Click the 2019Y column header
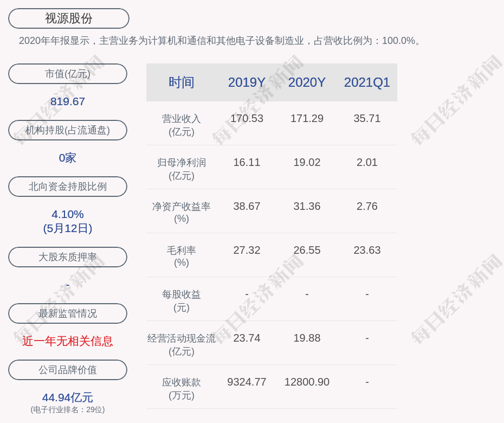504x423 pixels. click(x=247, y=82)
